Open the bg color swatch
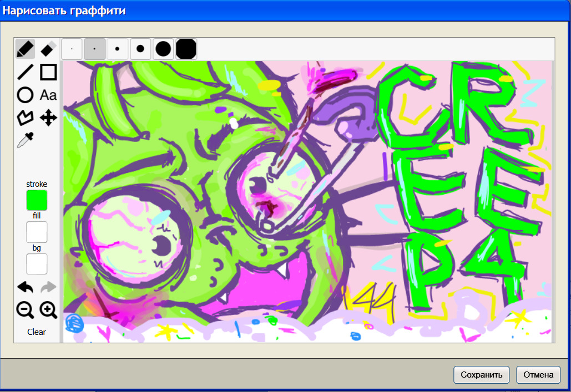This screenshot has height=392, width=571. click(x=37, y=264)
